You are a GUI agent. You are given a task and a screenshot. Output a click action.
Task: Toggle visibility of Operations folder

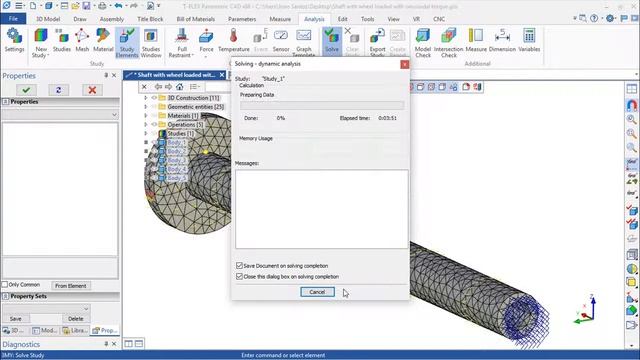154,124
